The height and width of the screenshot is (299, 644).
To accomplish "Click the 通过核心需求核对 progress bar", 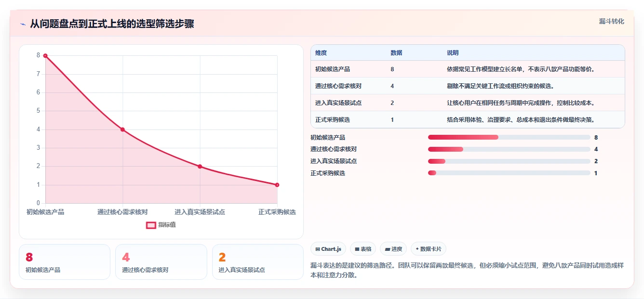I will (x=509, y=149).
